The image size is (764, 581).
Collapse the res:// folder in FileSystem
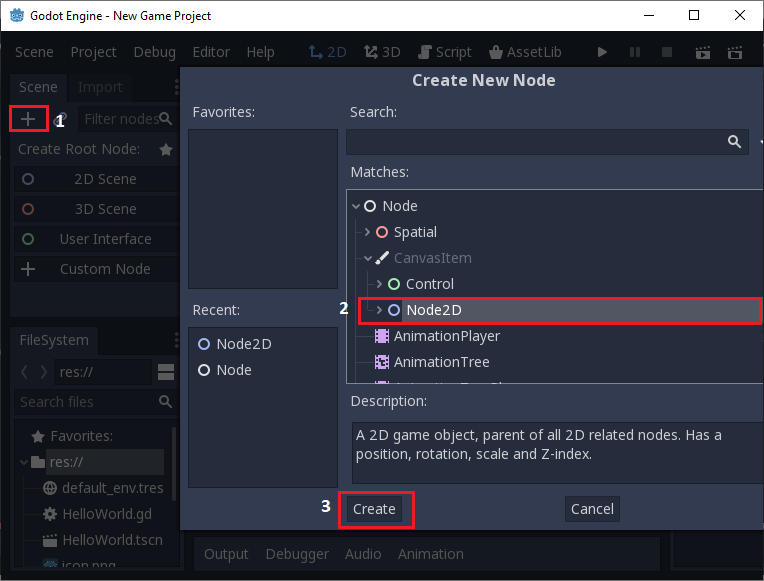point(23,462)
